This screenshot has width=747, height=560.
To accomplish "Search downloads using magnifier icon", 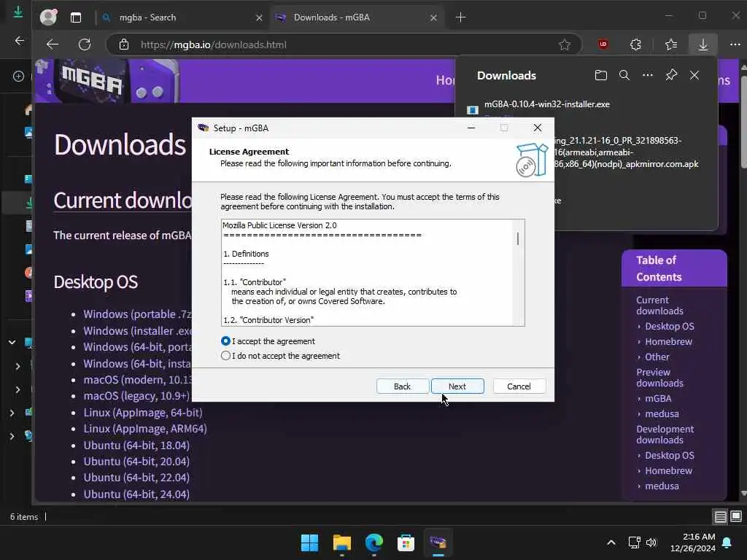I will [x=624, y=75].
